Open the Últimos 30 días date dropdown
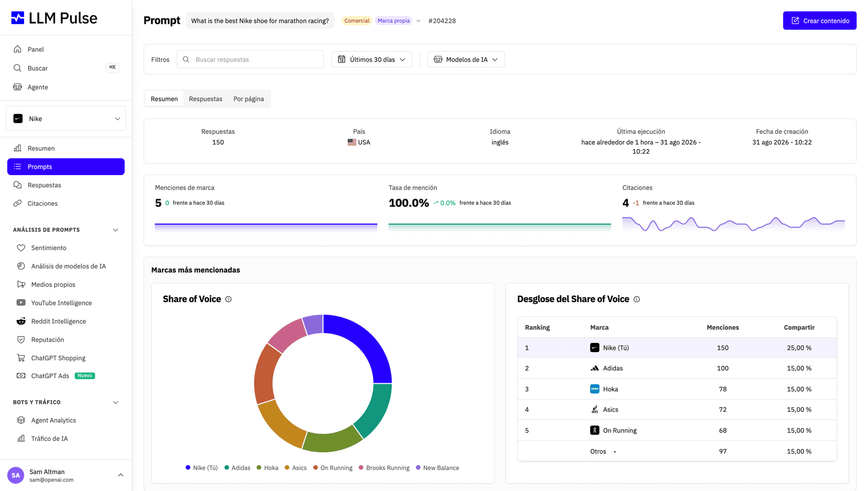The image size is (868, 491). [x=372, y=59]
